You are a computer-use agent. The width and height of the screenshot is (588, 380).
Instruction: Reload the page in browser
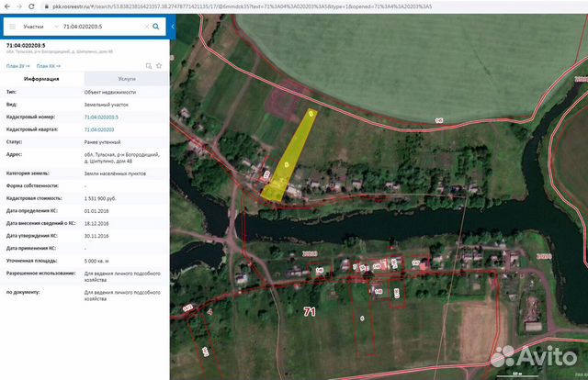tap(30, 6)
